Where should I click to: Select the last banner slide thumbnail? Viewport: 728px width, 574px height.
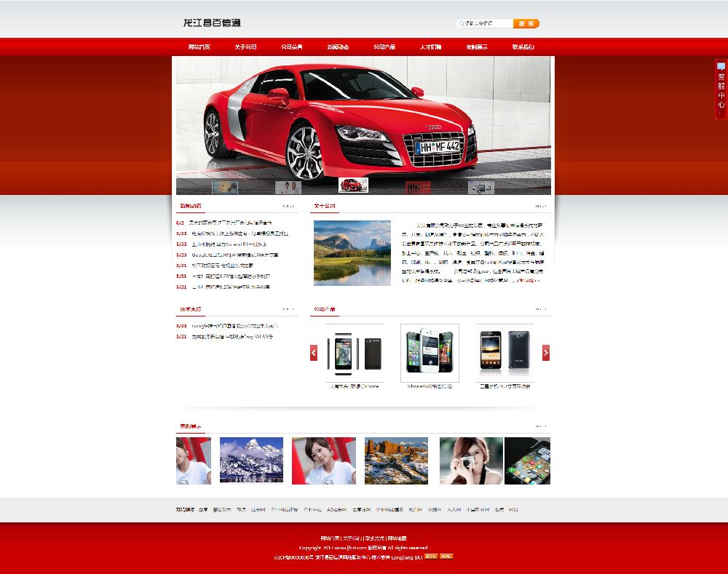point(481,188)
